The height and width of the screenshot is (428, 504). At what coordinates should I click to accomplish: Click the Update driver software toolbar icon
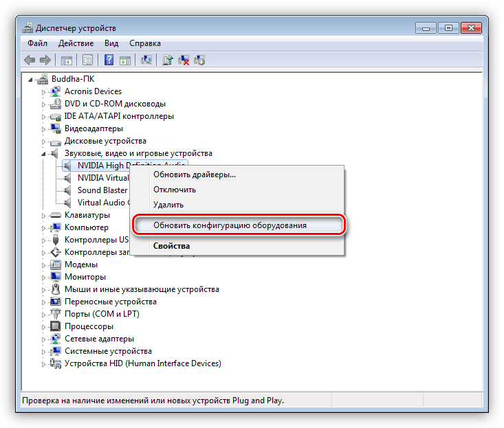pos(168,60)
